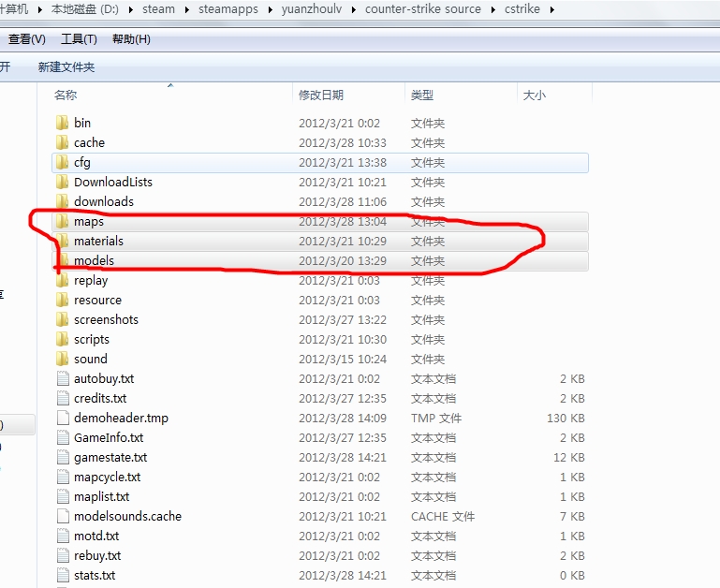720x588 pixels.
Task: Select the screenshots folder name
Action: [x=106, y=319]
